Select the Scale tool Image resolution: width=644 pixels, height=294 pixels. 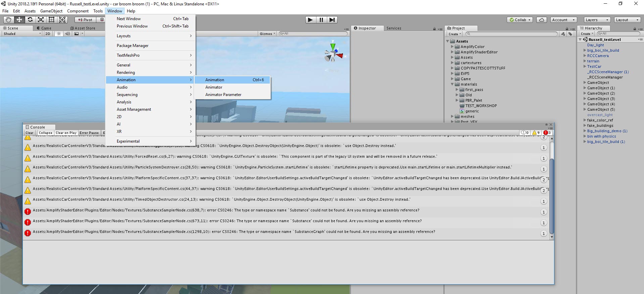point(41,20)
